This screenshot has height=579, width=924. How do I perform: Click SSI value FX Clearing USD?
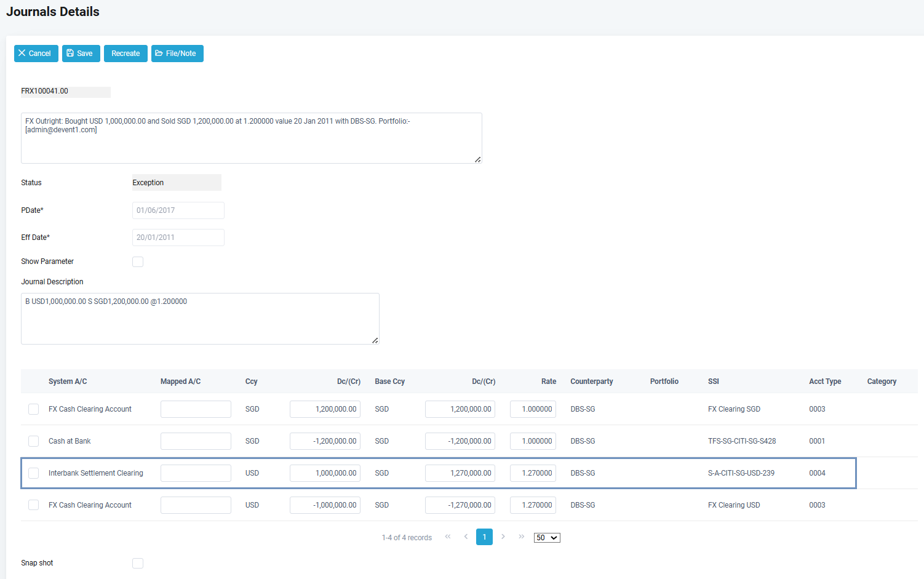[x=734, y=505]
